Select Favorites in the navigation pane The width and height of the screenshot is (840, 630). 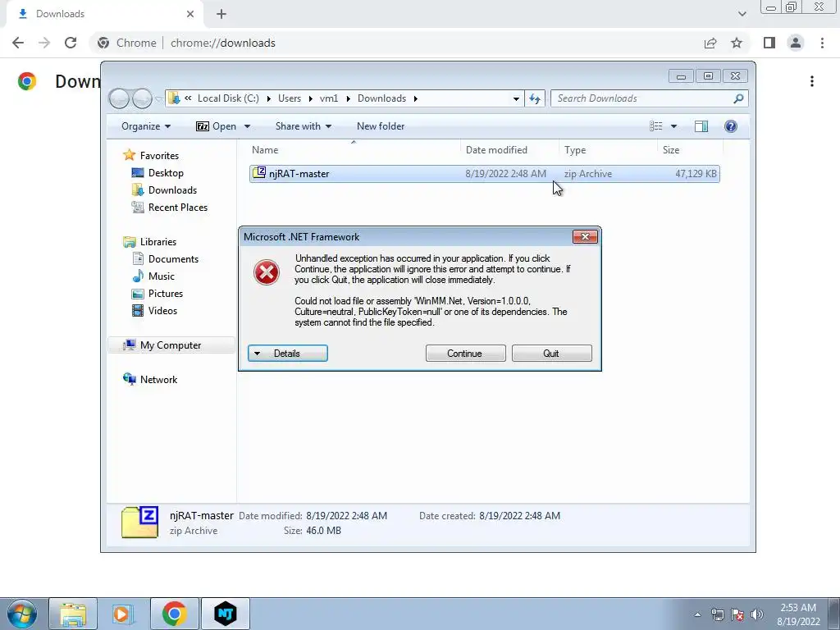(x=159, y=156)
